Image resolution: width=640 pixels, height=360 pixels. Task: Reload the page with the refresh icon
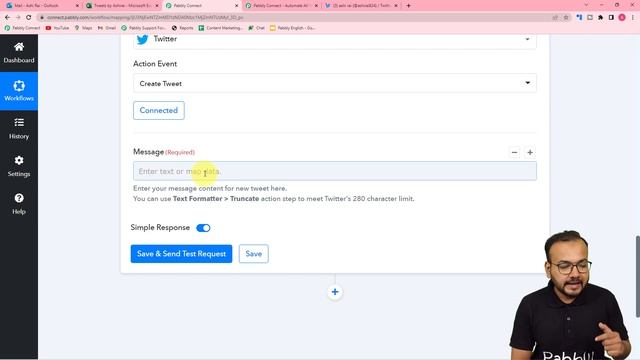[x=29, y=18]
